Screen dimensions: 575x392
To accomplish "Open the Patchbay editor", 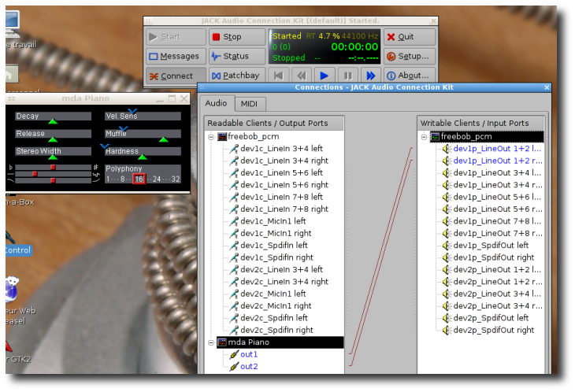I will [x=237, y=76].
